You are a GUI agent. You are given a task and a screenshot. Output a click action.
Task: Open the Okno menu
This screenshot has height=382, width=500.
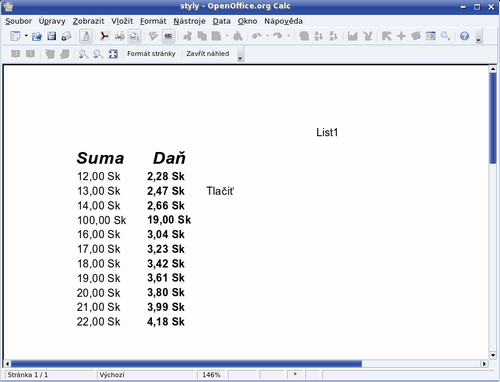point(247,21)
